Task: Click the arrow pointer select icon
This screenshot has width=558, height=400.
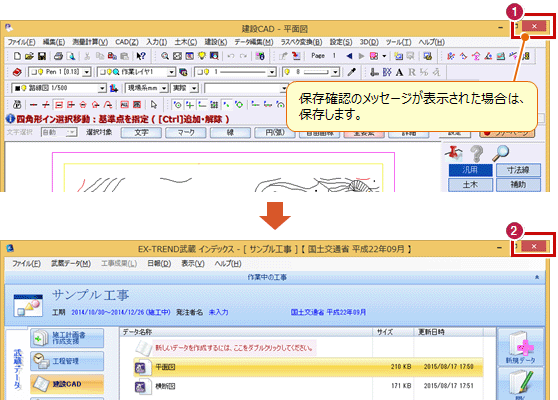Action: click(x=154, y=105)
